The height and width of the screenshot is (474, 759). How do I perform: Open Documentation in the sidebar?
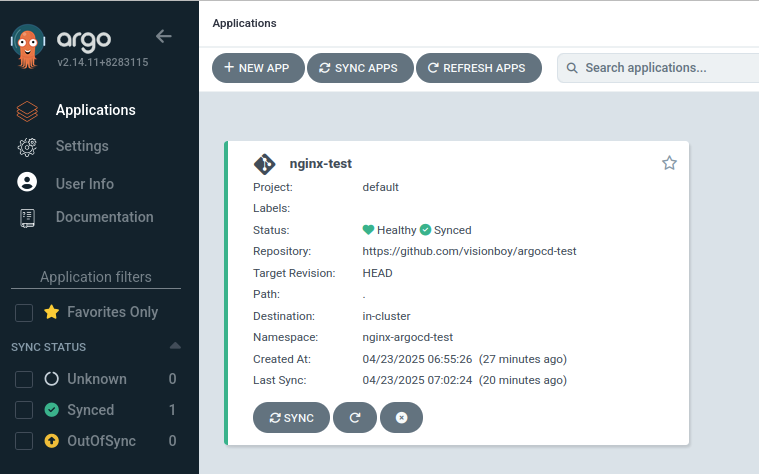[105, 217]
